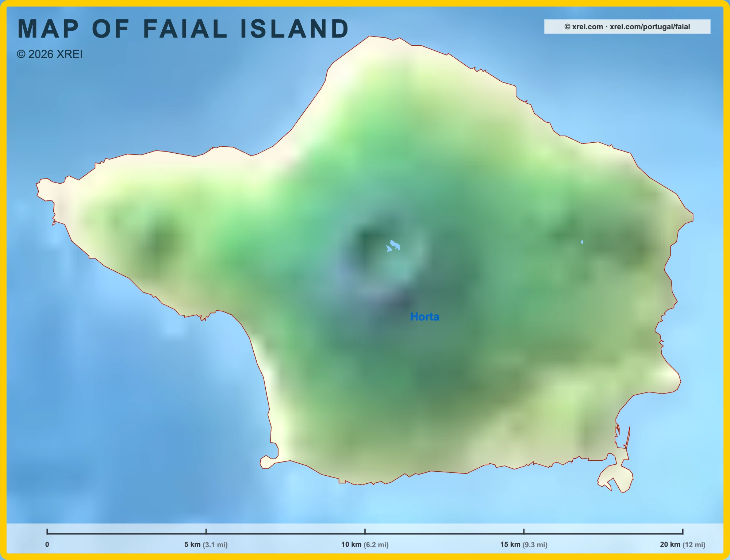Click the '20 km (12 mi)' scale label
Viewport: 730px width, 560px height.
[x=683, y=544]
